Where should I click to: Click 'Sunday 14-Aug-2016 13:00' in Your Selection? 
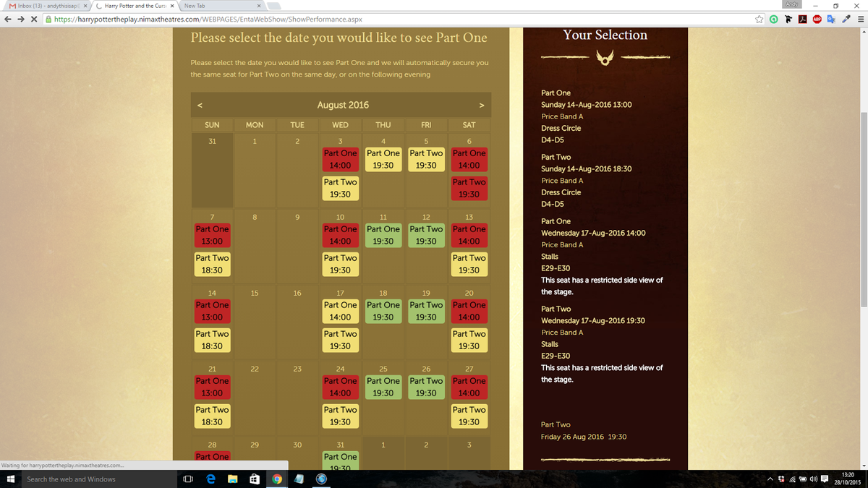(x=586, y=105)
